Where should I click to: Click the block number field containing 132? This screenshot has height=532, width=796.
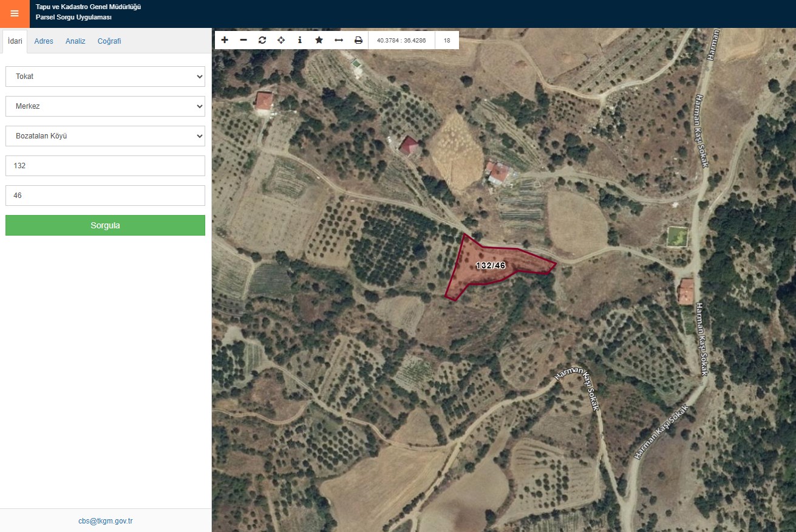pos(105,166)
